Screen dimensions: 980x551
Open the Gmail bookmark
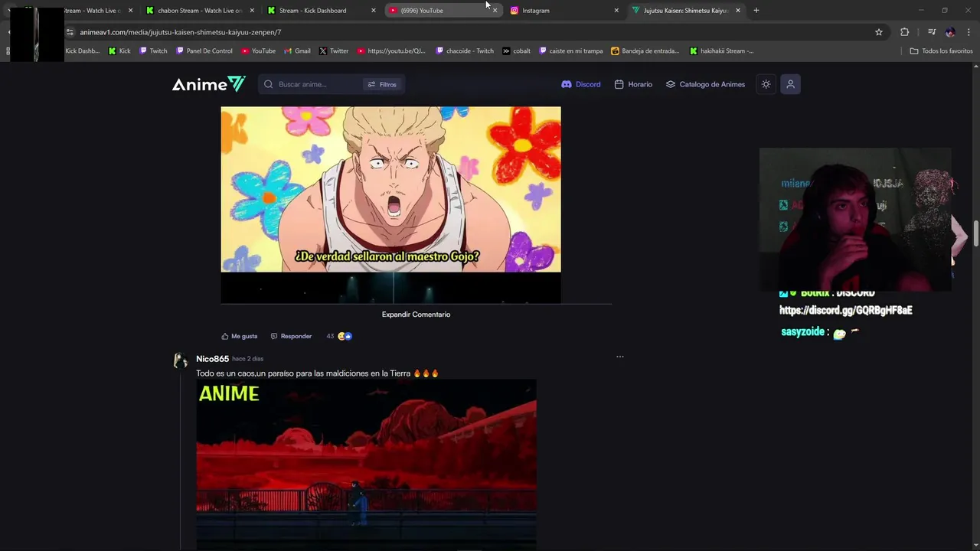pyautogui.click(x=297, y=51)
